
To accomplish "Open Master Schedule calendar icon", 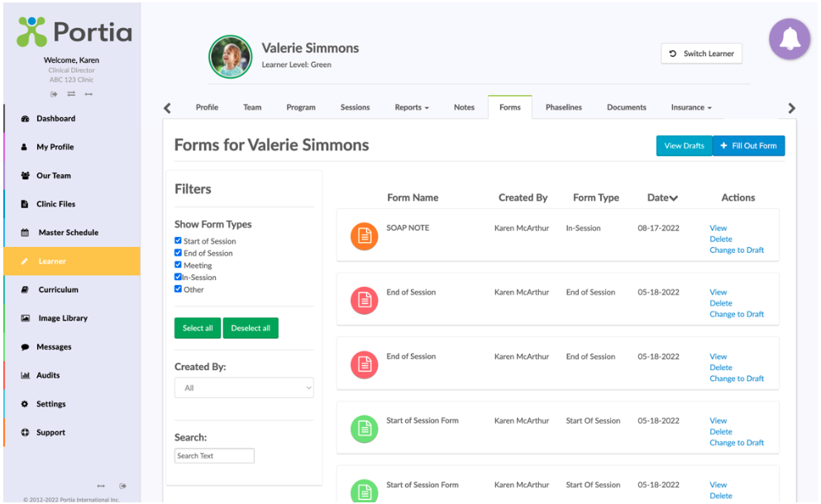I will pos(25,232).
